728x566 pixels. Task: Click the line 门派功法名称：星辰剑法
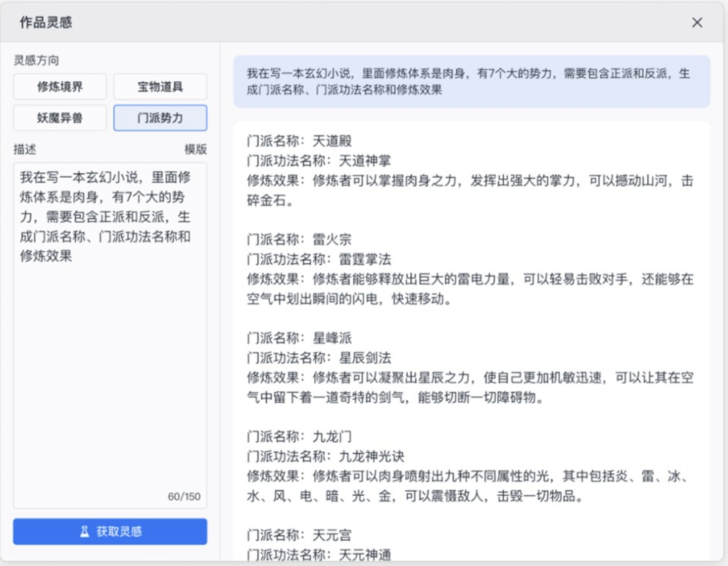click(x=319, y=358)
